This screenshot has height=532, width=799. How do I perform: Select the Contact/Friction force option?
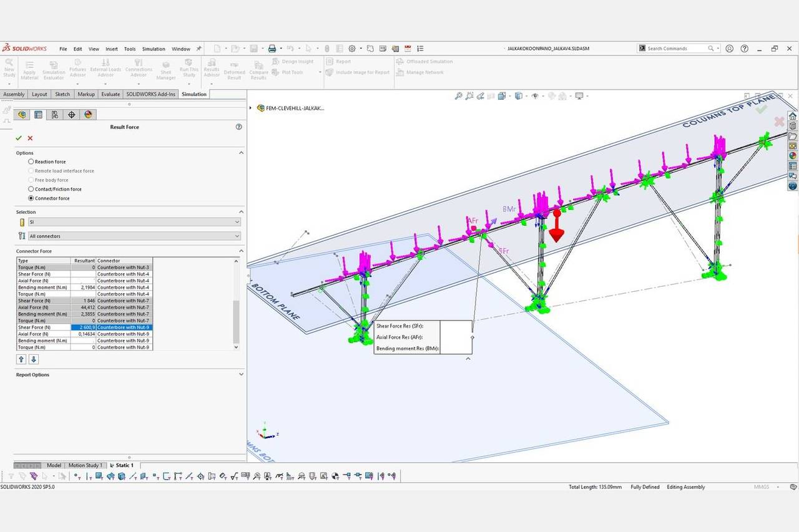click(x=31, y=189)
